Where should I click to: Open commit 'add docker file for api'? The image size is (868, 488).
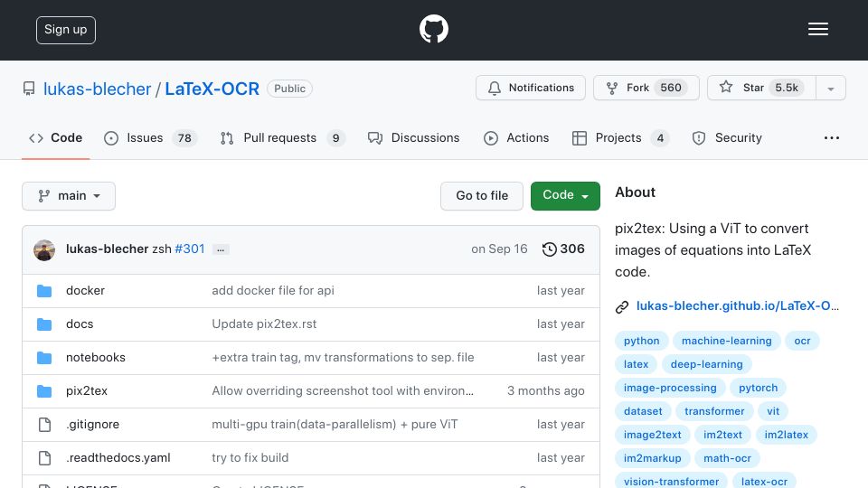(273, 290)
